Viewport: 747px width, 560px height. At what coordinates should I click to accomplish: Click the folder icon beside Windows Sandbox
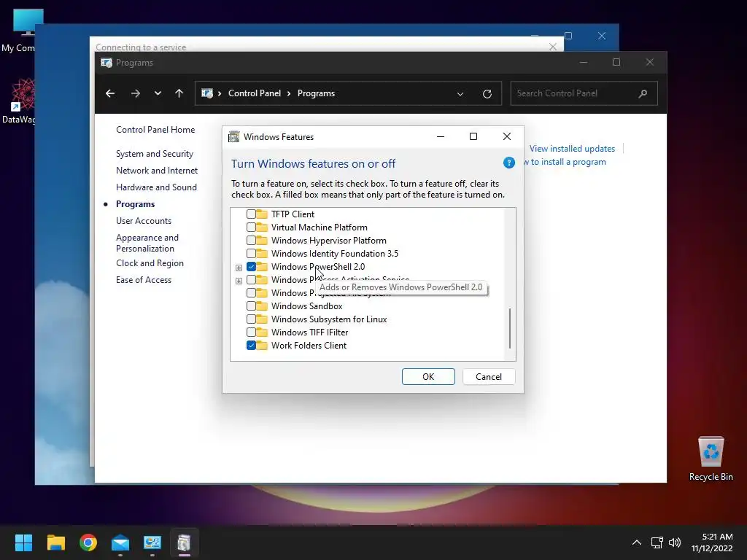point(262,306)
